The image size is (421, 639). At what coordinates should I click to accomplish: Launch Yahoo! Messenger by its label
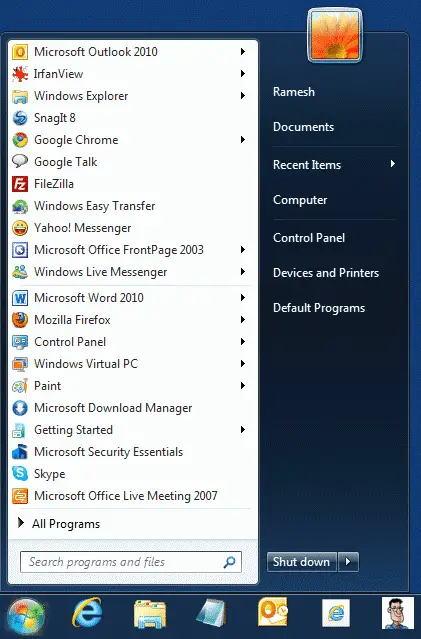click(83, 228)
